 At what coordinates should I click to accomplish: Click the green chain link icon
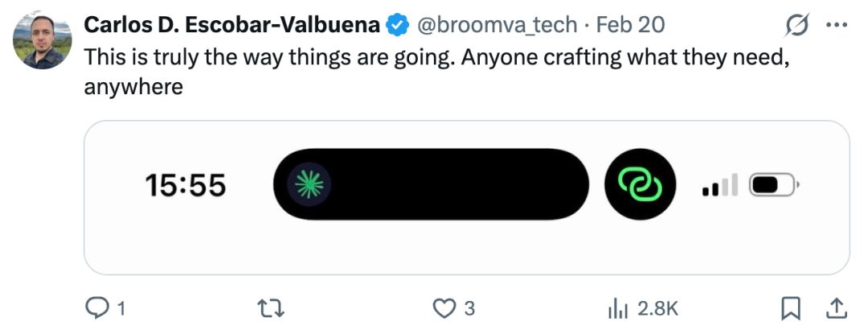coord(639,185)
